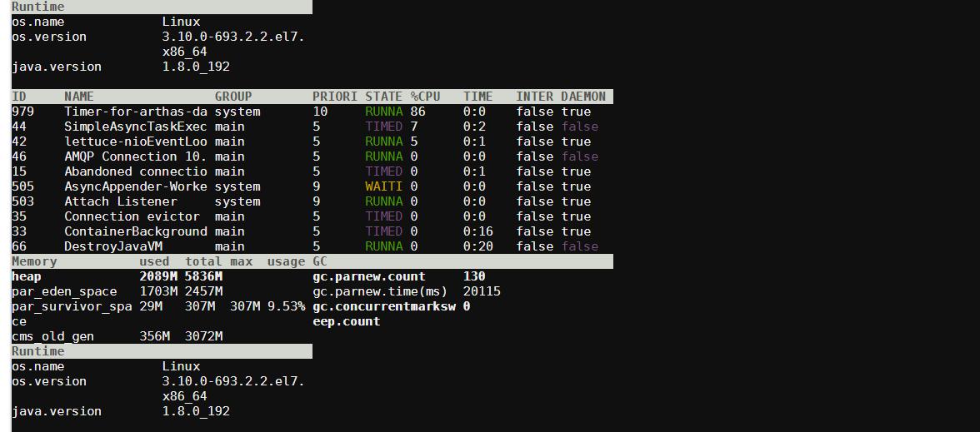Click the 9.53% usage value
The height and width of the screenshot is (432, 980).
tap(287, 306)
